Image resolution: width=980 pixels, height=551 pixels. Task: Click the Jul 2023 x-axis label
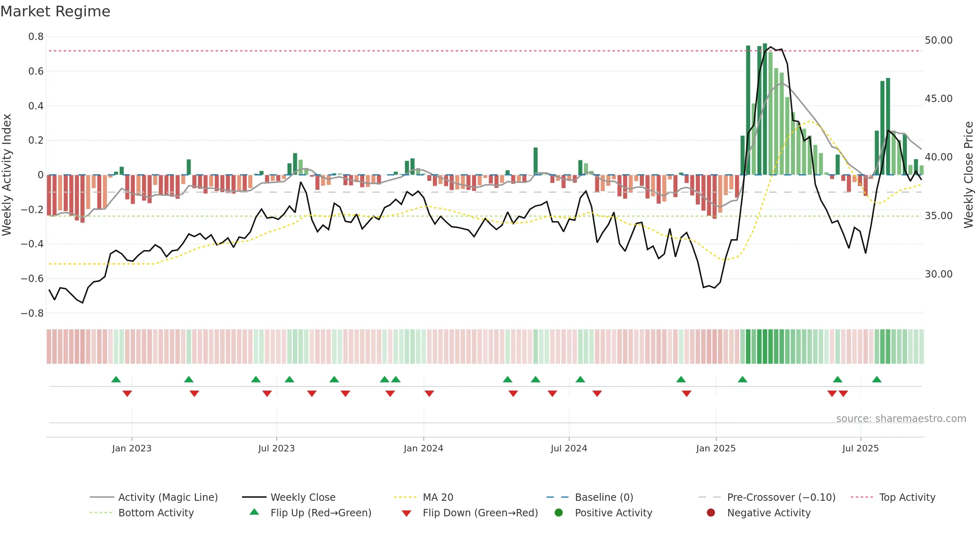[x=276, y=448]
